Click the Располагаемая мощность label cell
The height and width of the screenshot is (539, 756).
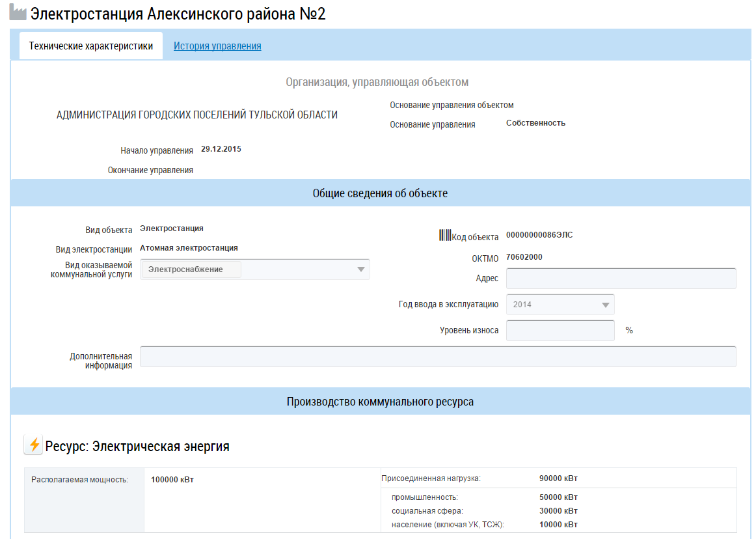point(79,480)
